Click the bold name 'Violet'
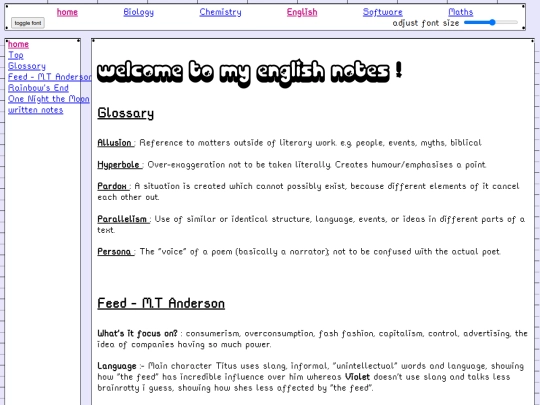540x405 pixels. pos(357,377)
